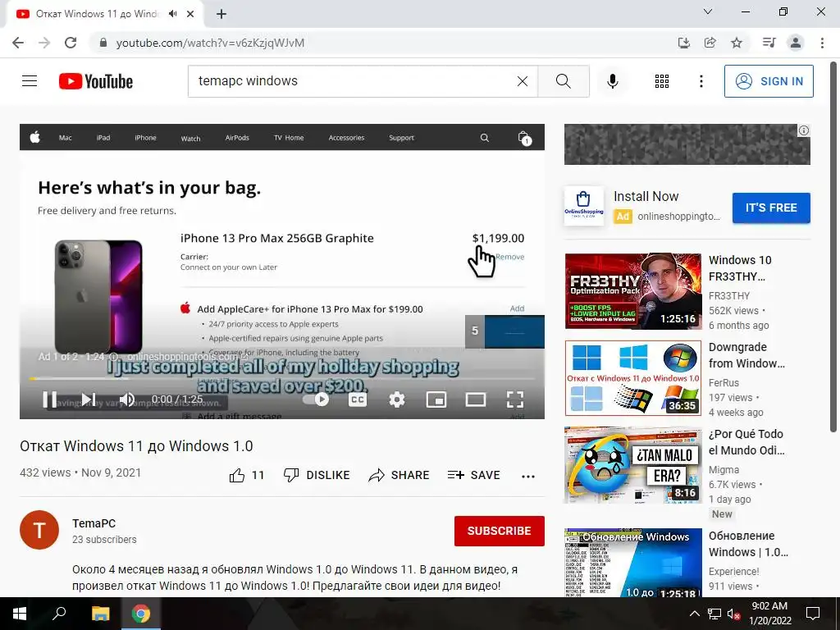Toggle closed captions CC
The image size is (840, 630).
tap(358, 399)
